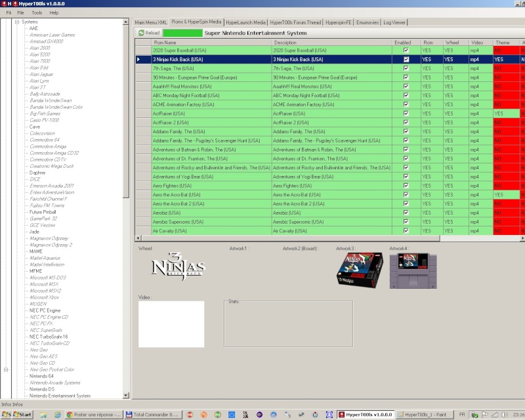Toggle Enabled checkbox for ActRaiser 2 (USA)
The width and height of the screenshot is (525, 420).
(x=406, y=123)
